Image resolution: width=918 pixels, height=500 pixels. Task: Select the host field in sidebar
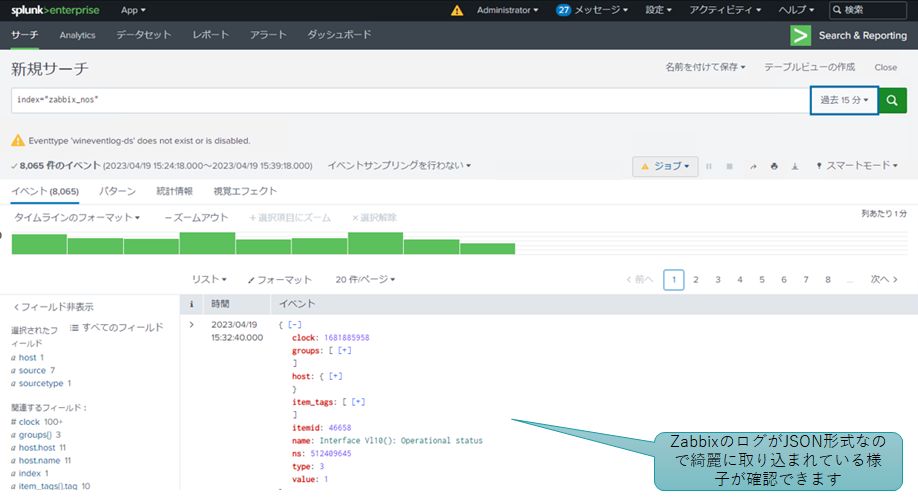[27, 357]
